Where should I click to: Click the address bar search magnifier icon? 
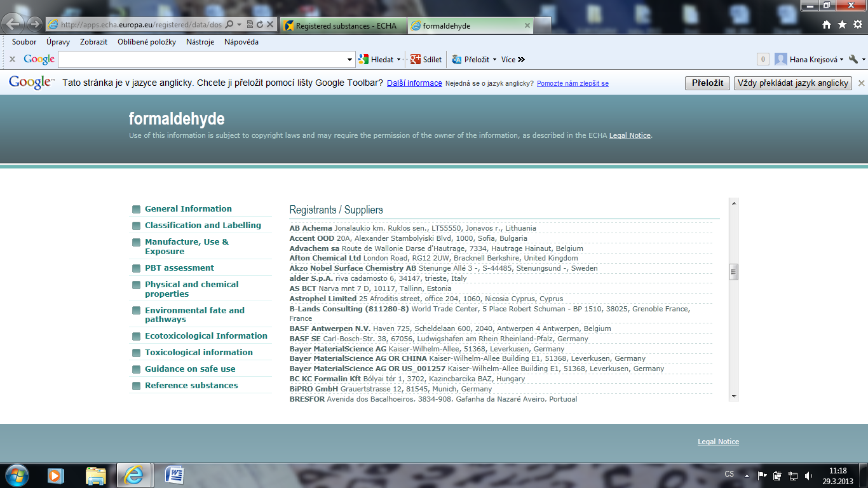229,25
